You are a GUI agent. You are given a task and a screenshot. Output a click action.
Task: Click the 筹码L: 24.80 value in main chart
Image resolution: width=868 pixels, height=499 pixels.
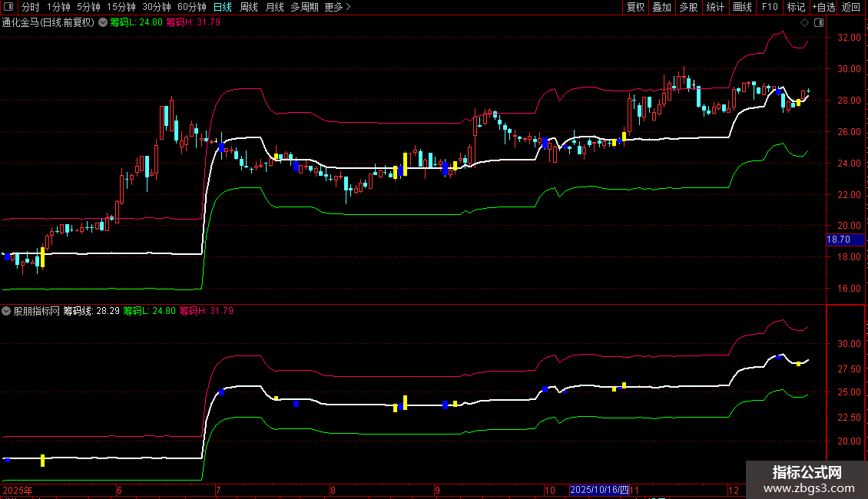point(136,22)
